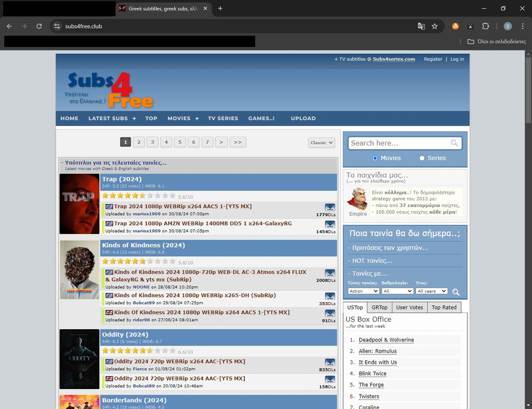Select the USTop tab
This screenshot has height=409, width=532.
355,307
